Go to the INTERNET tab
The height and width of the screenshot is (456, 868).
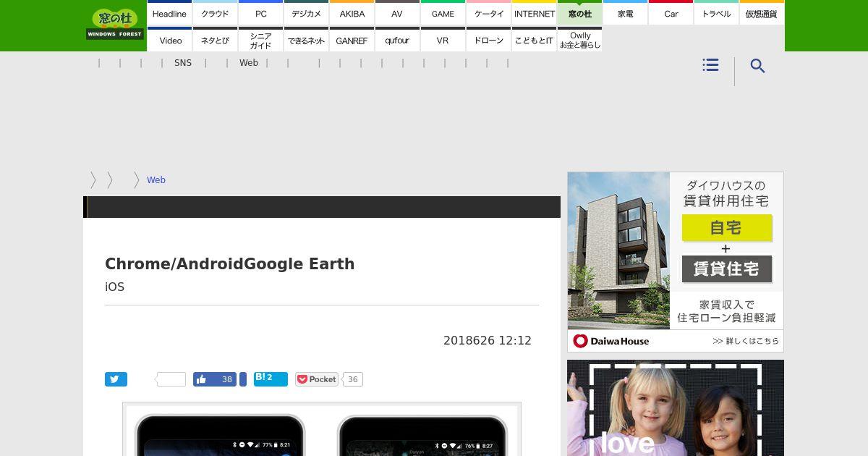click(x=535, y=14)
